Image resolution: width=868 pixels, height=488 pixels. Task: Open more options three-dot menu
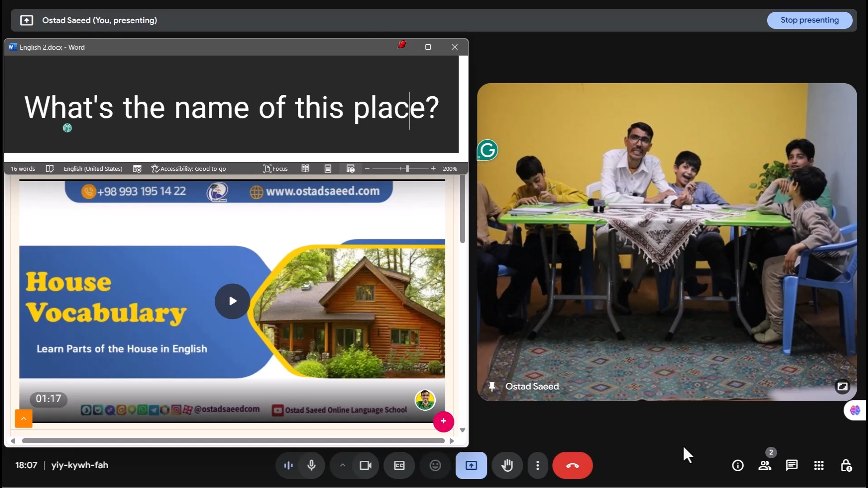pos(538,465)
